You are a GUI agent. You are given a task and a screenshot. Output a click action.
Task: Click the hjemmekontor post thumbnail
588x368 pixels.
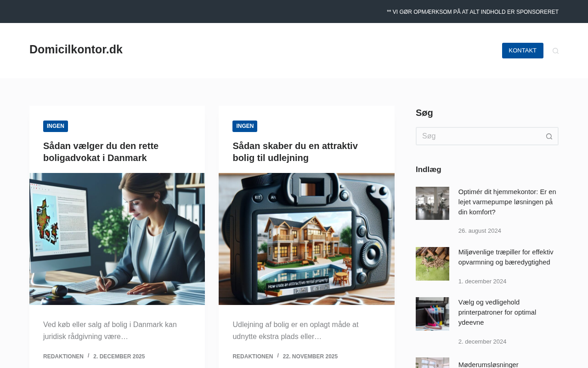pos(432,203)
